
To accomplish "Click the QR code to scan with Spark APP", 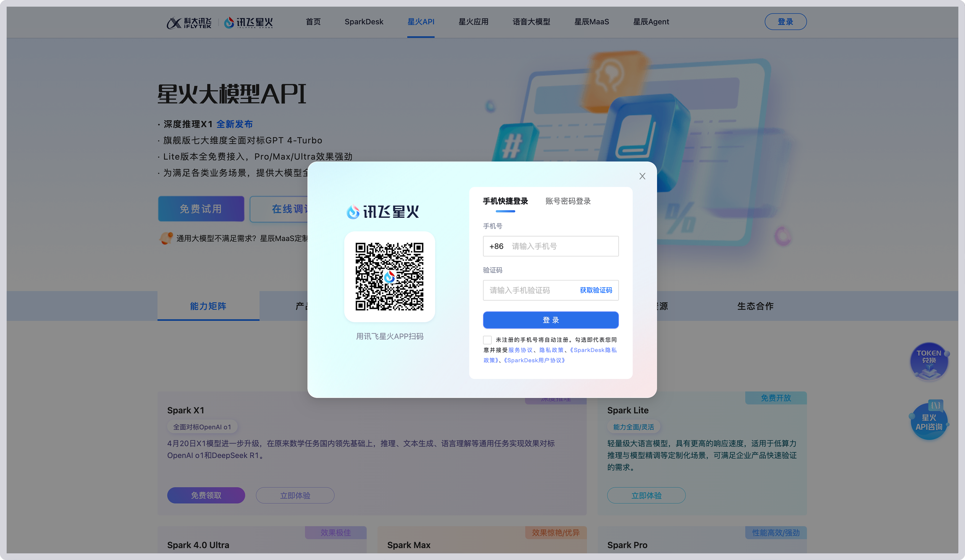I will point(389,276).
